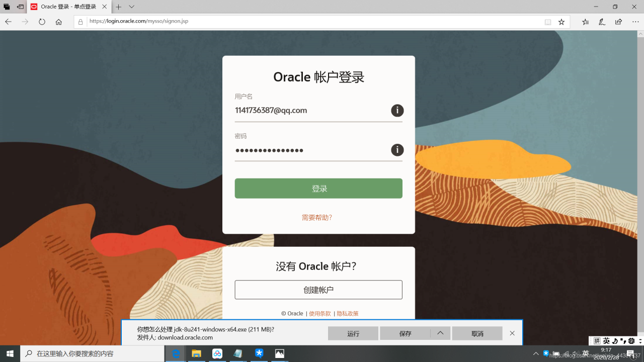Share this page via share icon
644x362 pixels.
pos(618,22)
